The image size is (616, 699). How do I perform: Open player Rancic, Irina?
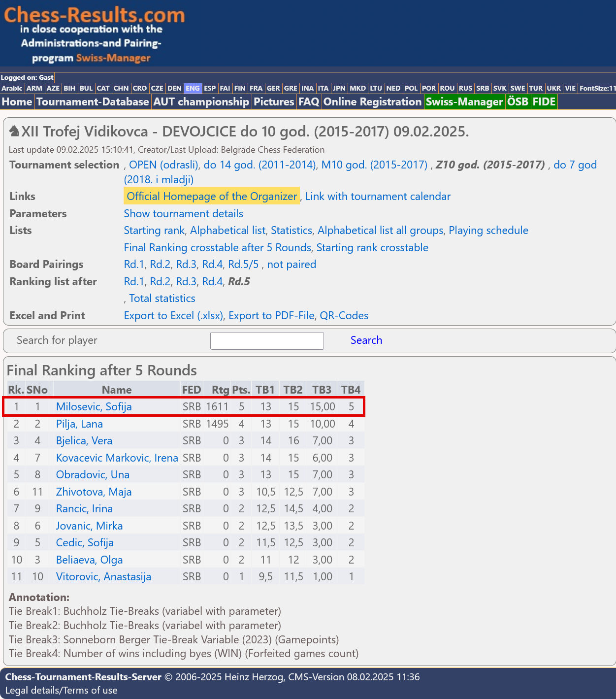point(84,509)
